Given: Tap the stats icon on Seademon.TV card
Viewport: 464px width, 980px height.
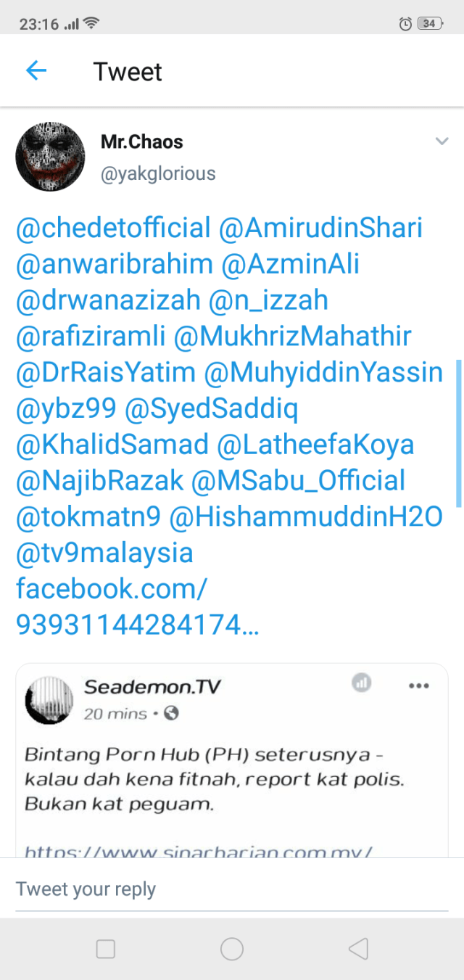Looking at the screenshot, I should tap(362, 682).
